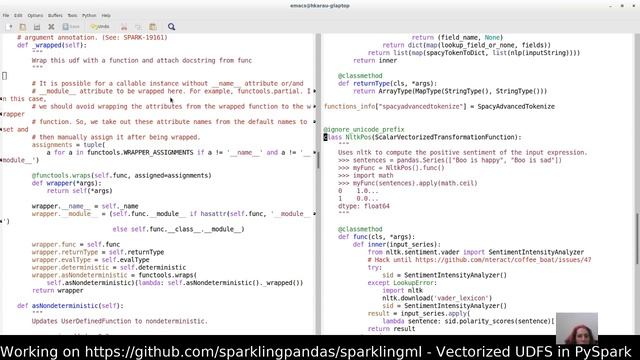This screenshot has height=360, width=640.
Task: Click 'Uses nltk to compute the positive sentiment' docstring
Action: [462, 152]
